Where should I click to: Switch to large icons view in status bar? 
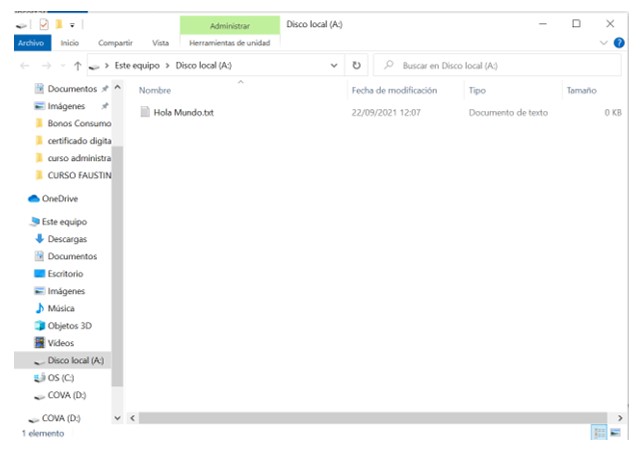point(615,432)
